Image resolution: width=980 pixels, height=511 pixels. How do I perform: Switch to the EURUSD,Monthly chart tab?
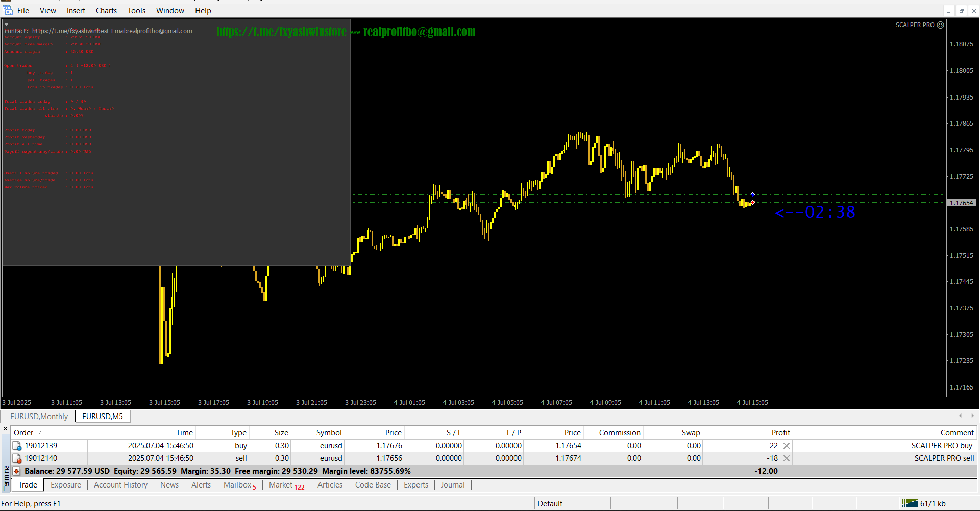tap(39, 417)
